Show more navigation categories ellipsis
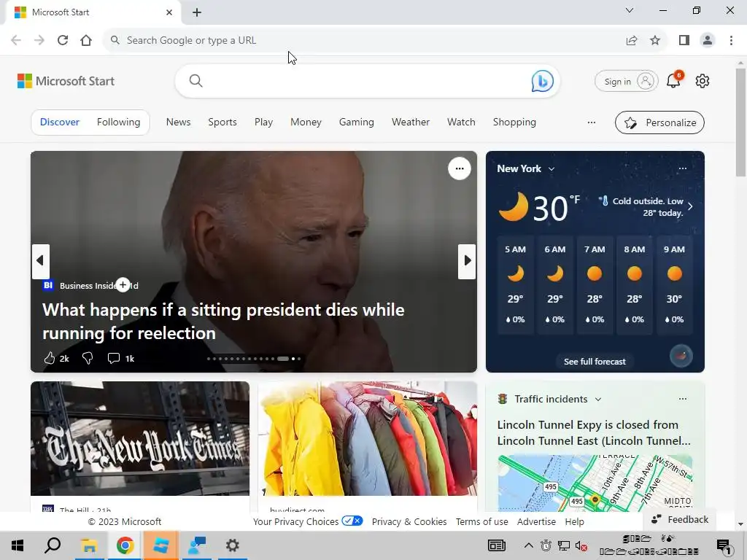Image resolution: width=747 pixels, height=560 pixels. (x=591, y=122)
